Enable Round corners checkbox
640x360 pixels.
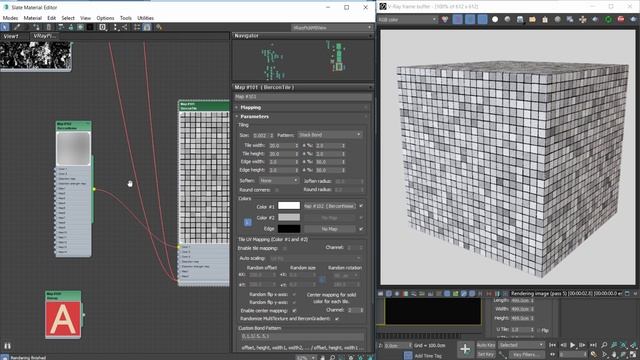[x=277, y=190]
